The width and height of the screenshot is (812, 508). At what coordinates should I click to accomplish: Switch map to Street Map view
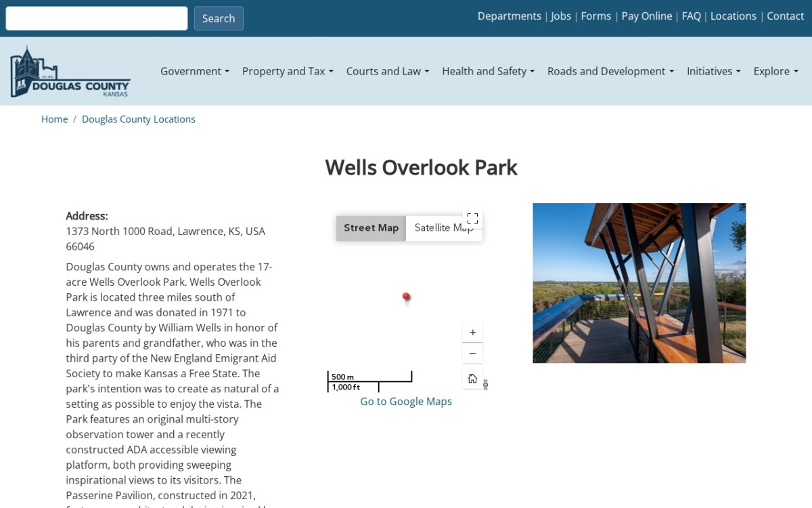[371, 228]
